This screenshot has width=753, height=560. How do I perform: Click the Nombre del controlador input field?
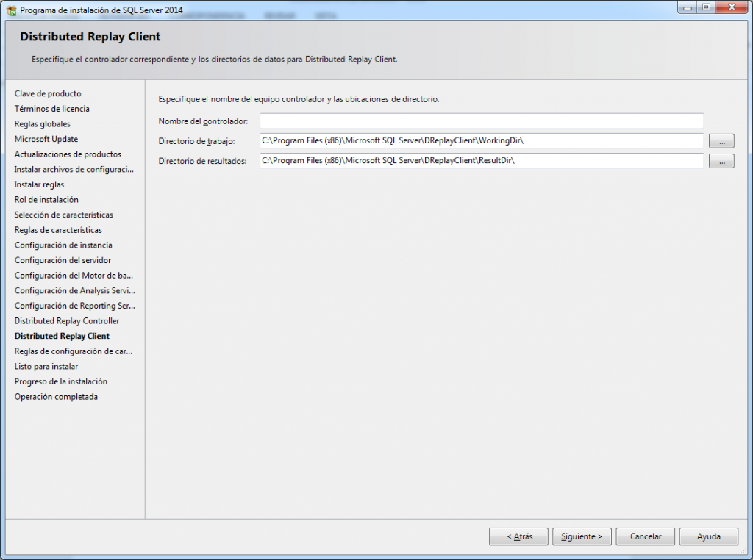(482, 121)
